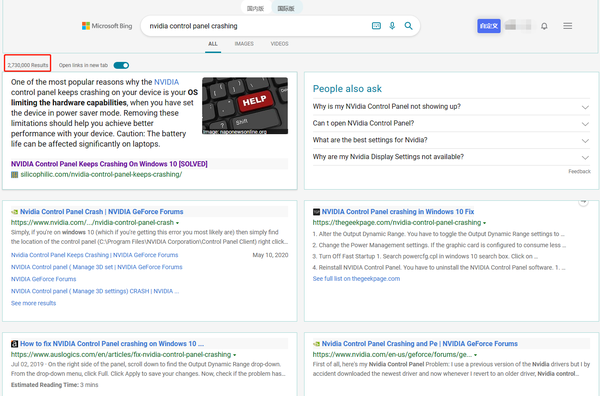
Task: Click the blue custom button beside the avatar
Action: point(489,26)
